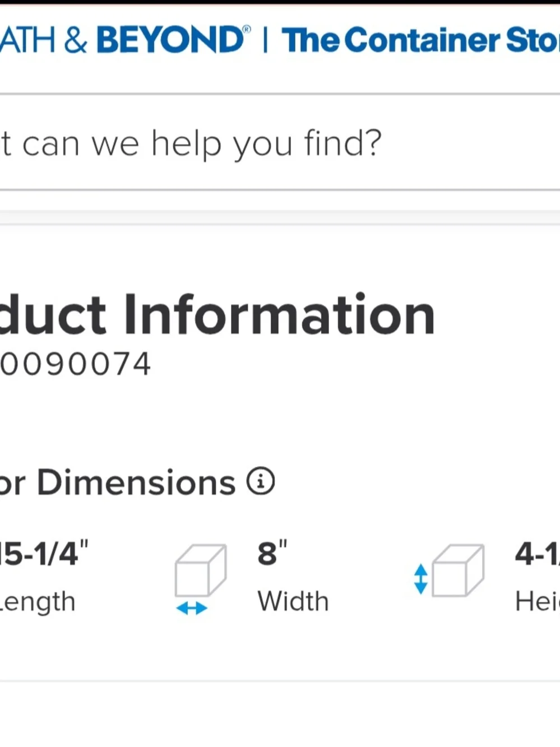Screen dimensions: 560x747
Task: Select the 4-1 height value
Action: click(x=537, y=554)
